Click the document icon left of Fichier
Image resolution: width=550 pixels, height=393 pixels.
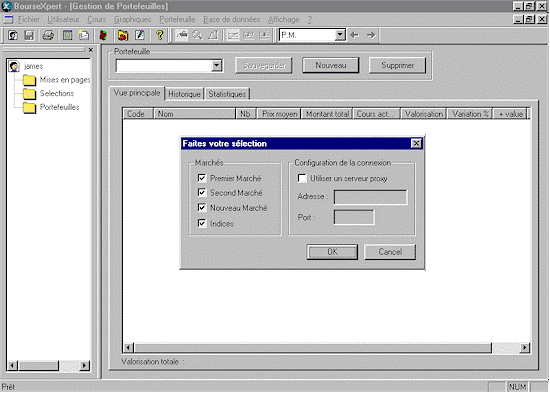point(8,19)
